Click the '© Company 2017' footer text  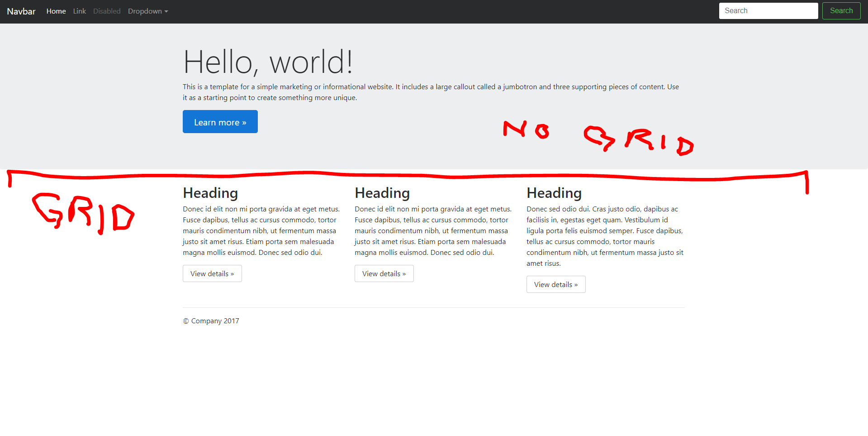click(211, 321)
